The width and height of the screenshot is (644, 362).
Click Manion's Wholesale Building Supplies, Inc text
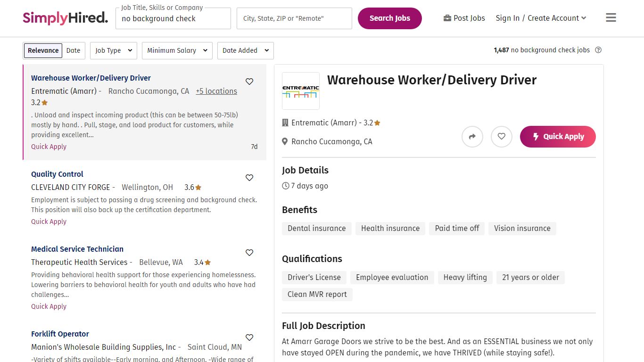coord(103,347)
